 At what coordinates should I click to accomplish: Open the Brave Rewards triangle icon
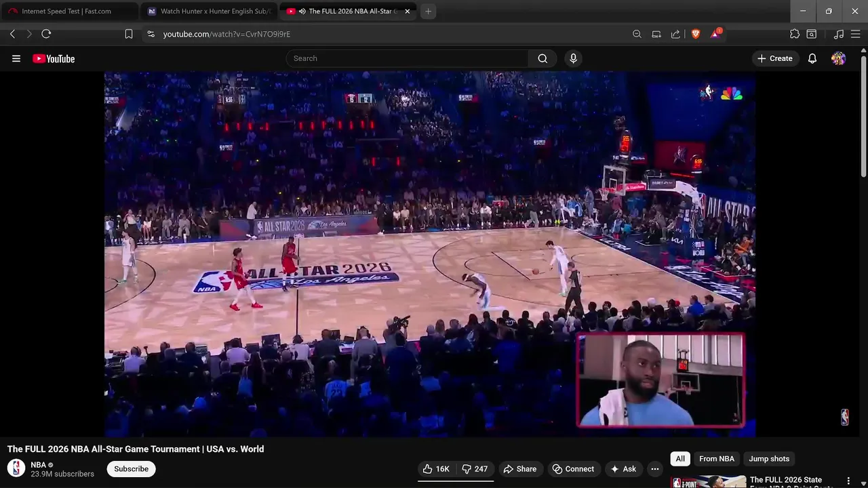pos(715,33)
